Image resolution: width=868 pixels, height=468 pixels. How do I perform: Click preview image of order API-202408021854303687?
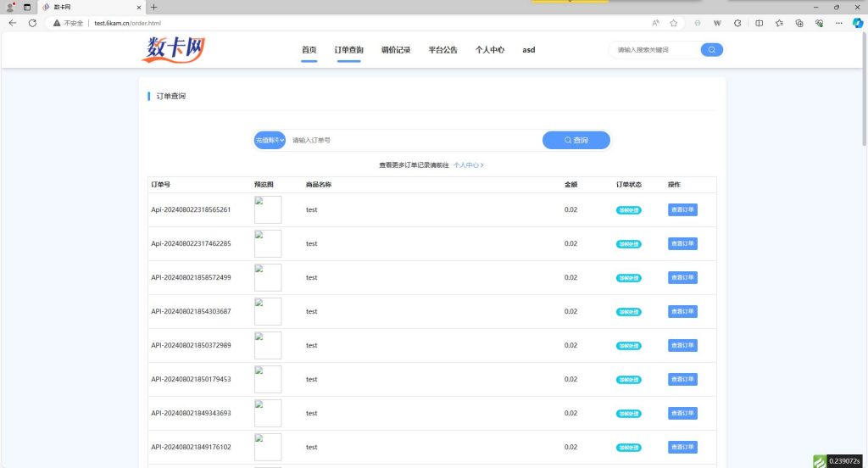268,311
